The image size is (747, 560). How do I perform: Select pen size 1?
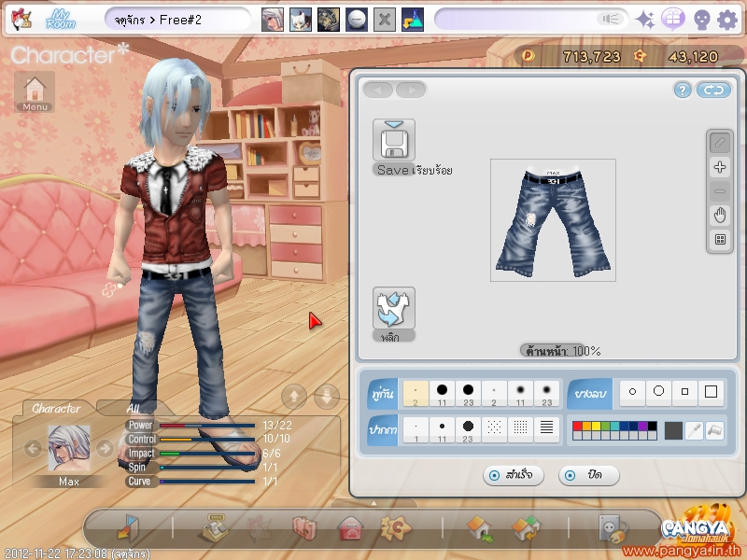click(x=416, y=430)
